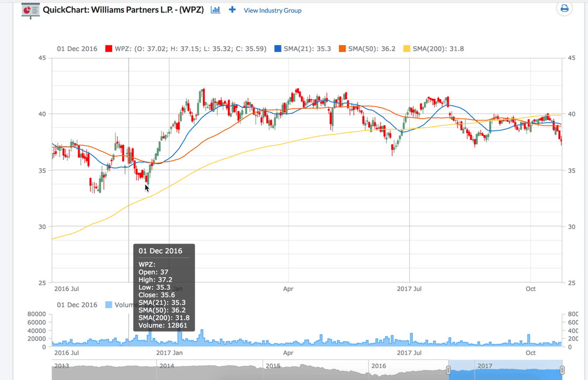The height and width of the screenshot is (380, 588).
Task: Open the blue bar chart icon beside the title
Action: (x=216, y=10)
